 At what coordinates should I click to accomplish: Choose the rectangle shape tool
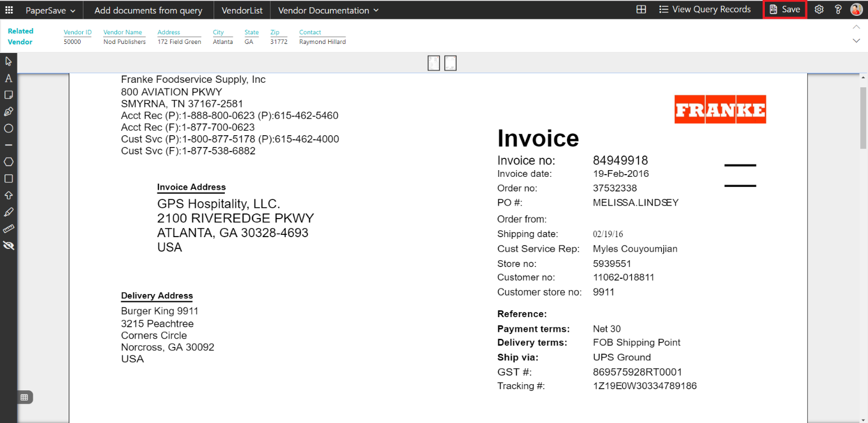click(x=8, y=179)
